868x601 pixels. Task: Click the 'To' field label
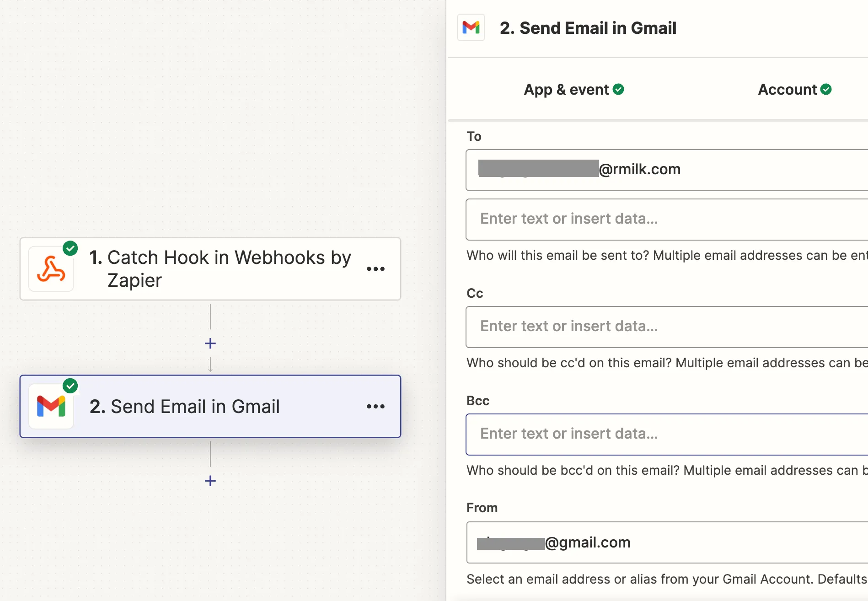(x=474, y=136)
